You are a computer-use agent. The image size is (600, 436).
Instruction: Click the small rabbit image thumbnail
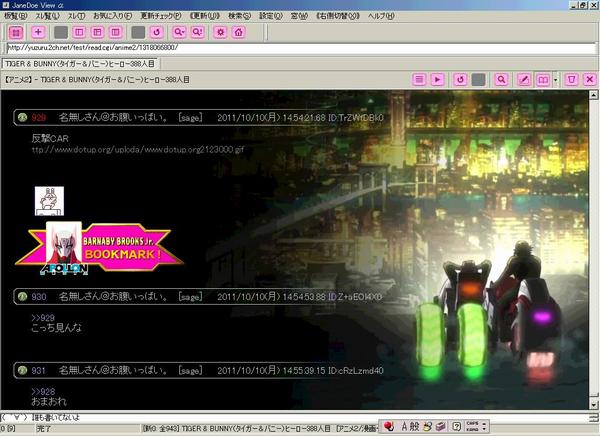(49, 201)
